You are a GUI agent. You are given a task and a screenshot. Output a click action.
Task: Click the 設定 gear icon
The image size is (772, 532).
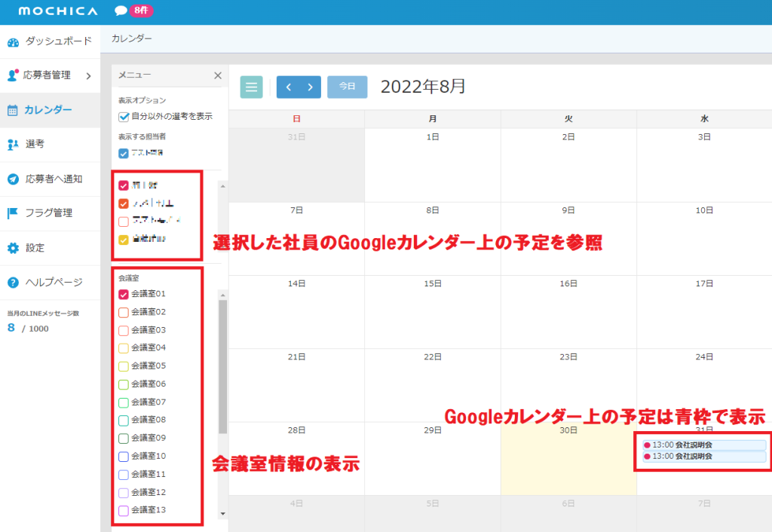[13, 248]
